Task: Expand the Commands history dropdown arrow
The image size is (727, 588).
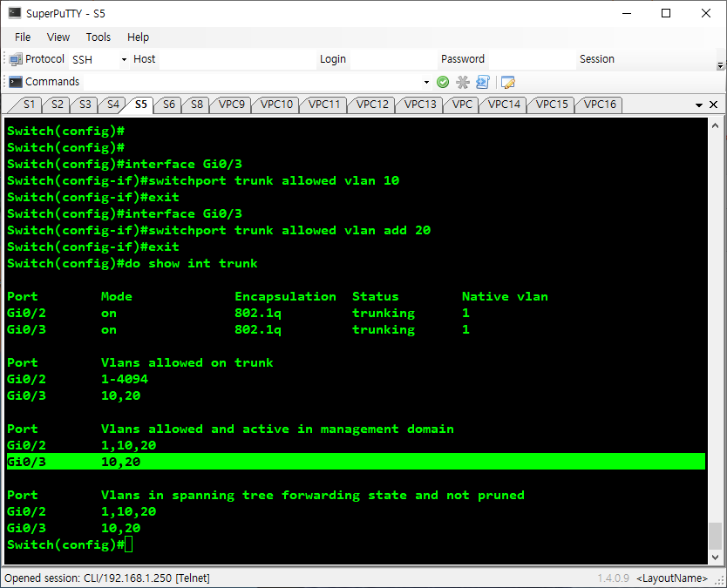Action: pyautogui.click(x=426, y=83)
